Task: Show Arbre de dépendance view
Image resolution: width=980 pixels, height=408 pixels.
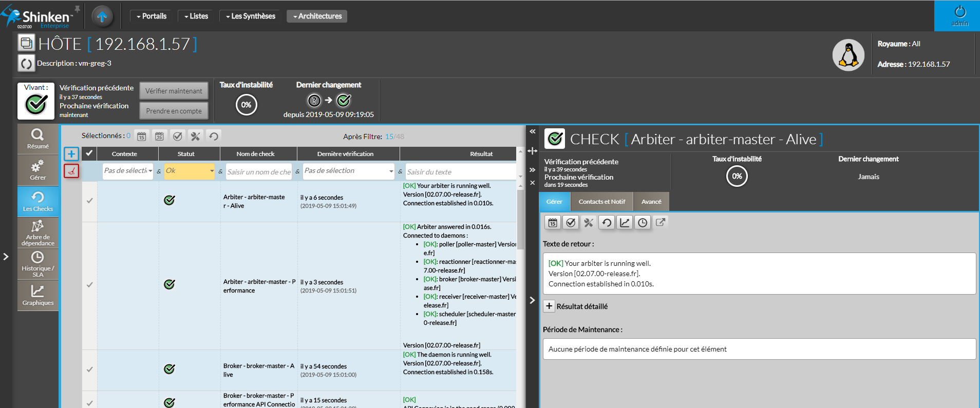Action: click(x=37, y=232)
